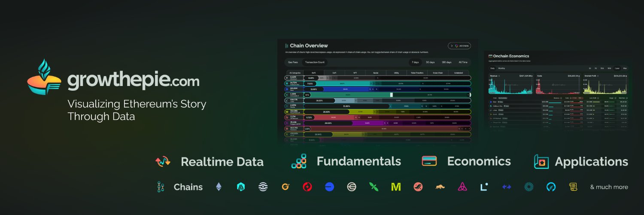Image resolution: width=644 pixels, height=215 pixels.
Task: Click the Revenue chart in Onchain Economics
Action: (510, 84)
